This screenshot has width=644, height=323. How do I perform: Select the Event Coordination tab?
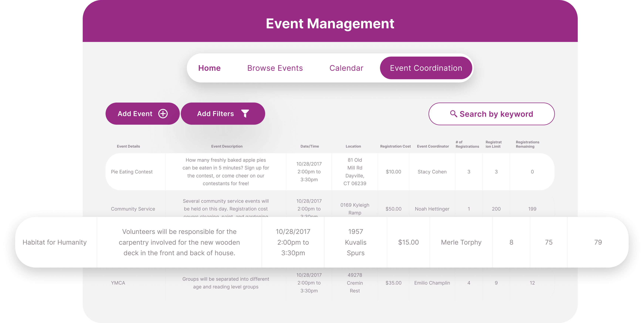click(426, 68)
